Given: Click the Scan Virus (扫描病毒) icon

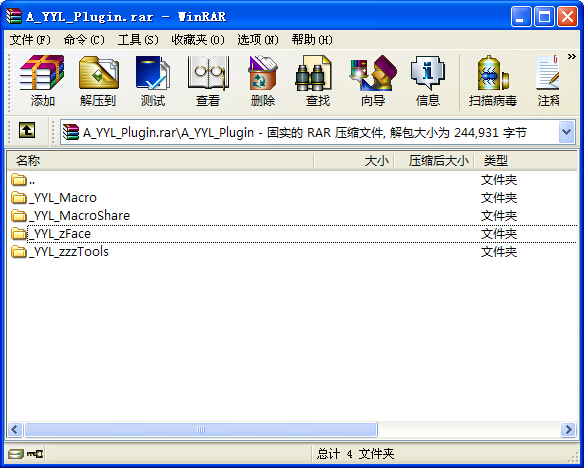Looking at the screenshot, I should click(492, 80).
